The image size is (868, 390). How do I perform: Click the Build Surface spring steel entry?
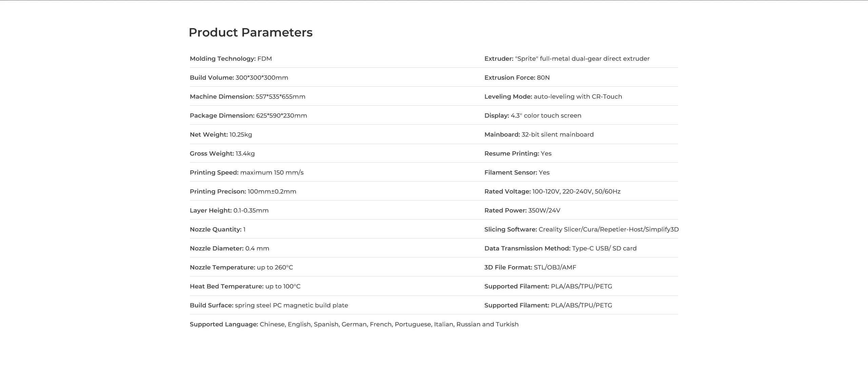(x=269, y=305)
